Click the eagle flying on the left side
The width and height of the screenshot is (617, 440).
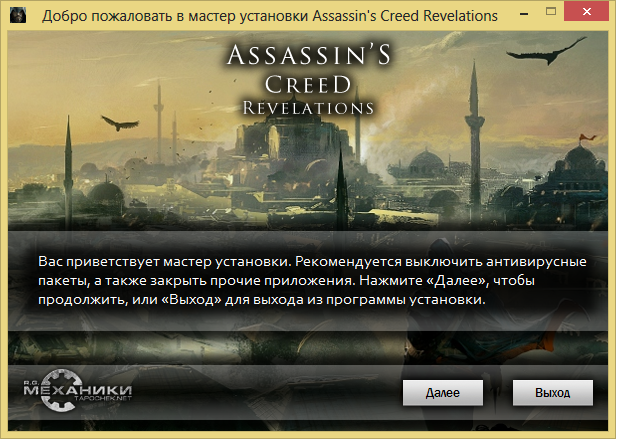point(120,124)
